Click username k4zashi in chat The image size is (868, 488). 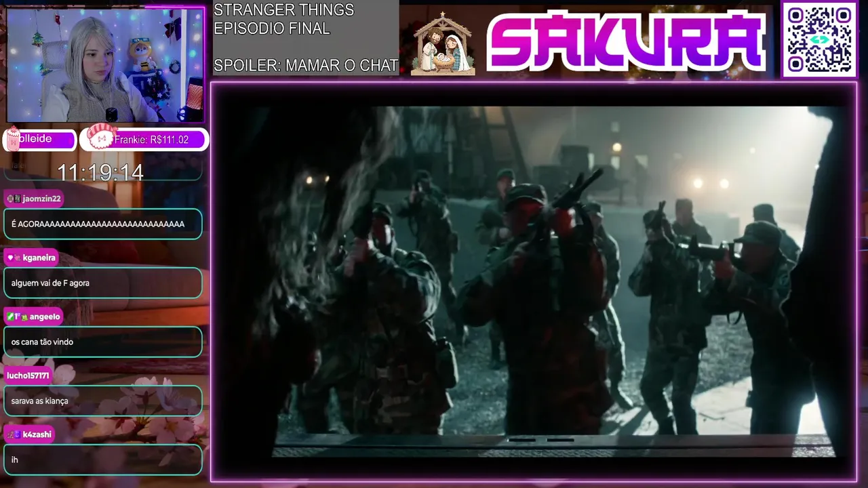(37, 434)
